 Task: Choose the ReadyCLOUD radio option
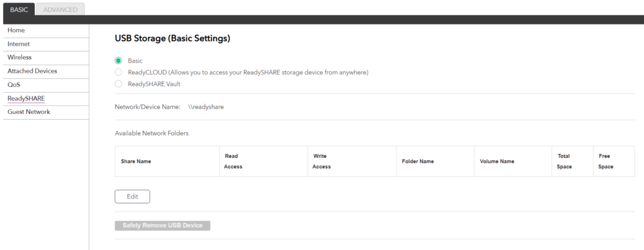pos(118,72)
